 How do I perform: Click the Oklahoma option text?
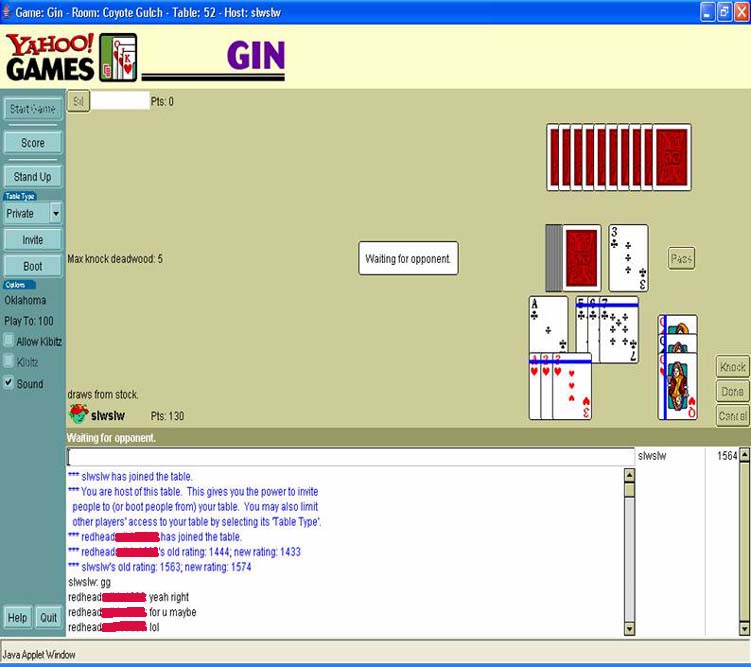pos(25,300)
